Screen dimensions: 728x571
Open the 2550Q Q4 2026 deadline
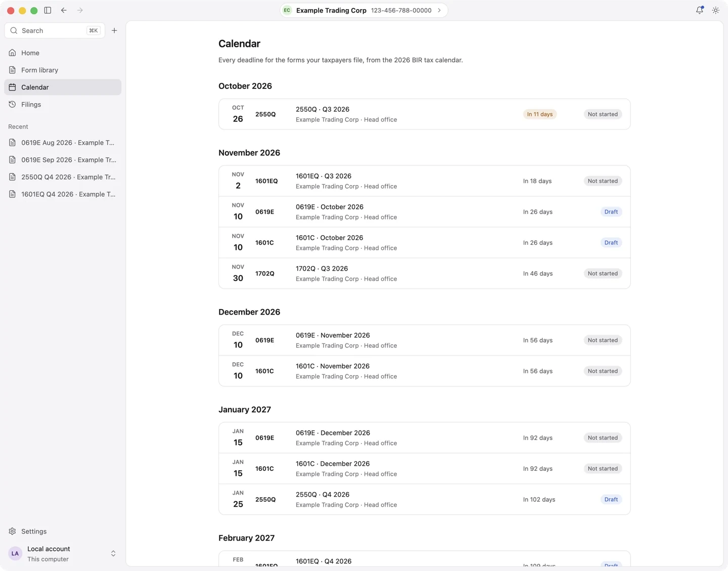coord(424,500)
